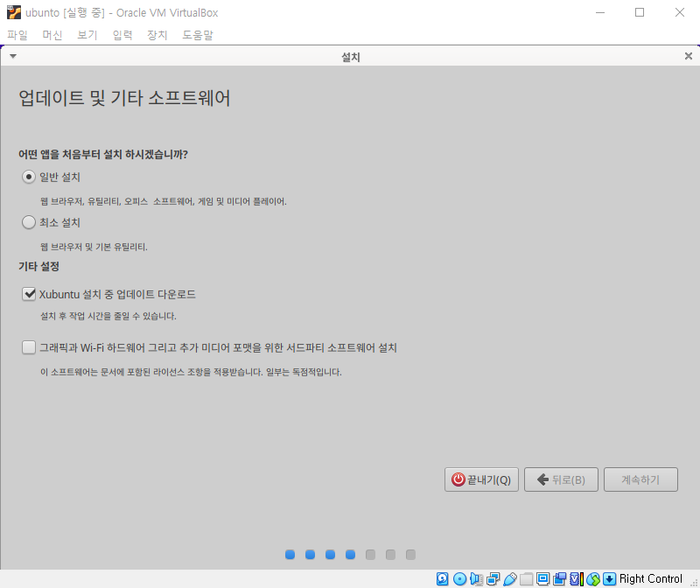The width and height of the screenshot is (700, 588).
Task: Click the CPU virtualization V status icon
Action: 577,579
